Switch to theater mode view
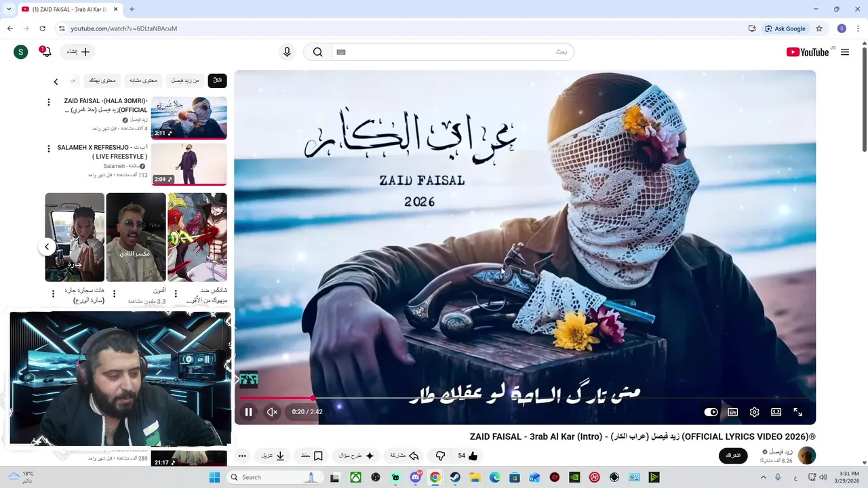 point(776,411)
